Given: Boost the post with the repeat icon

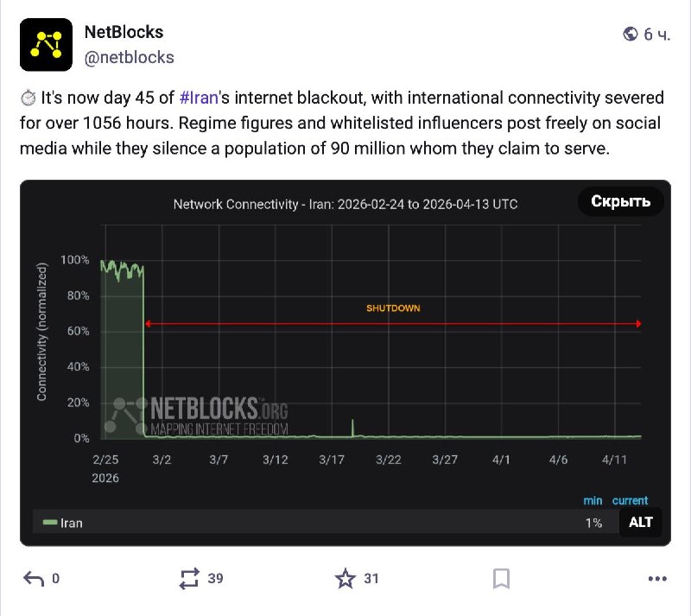Looking at the screenshot, I should click(189, 579).
